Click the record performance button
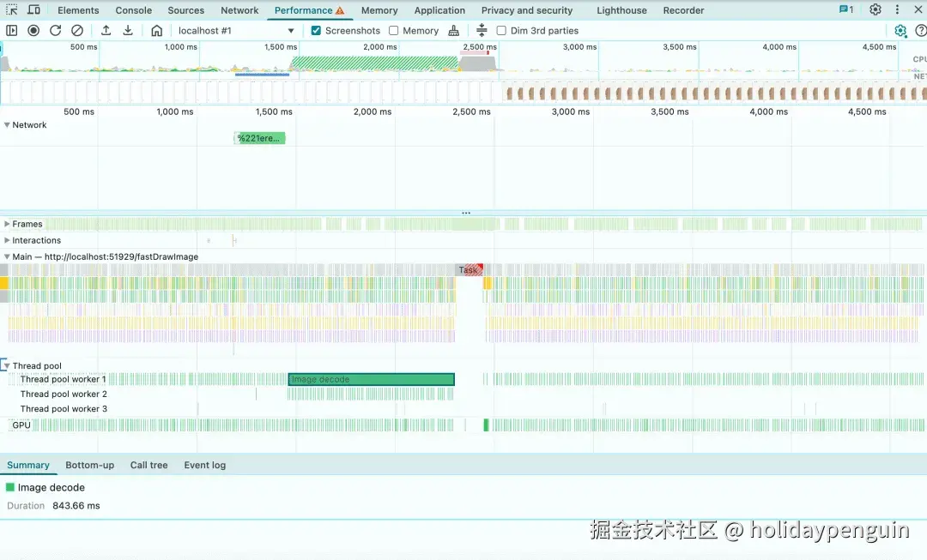The height and width of the screenshot is (560, 927). 33,30
